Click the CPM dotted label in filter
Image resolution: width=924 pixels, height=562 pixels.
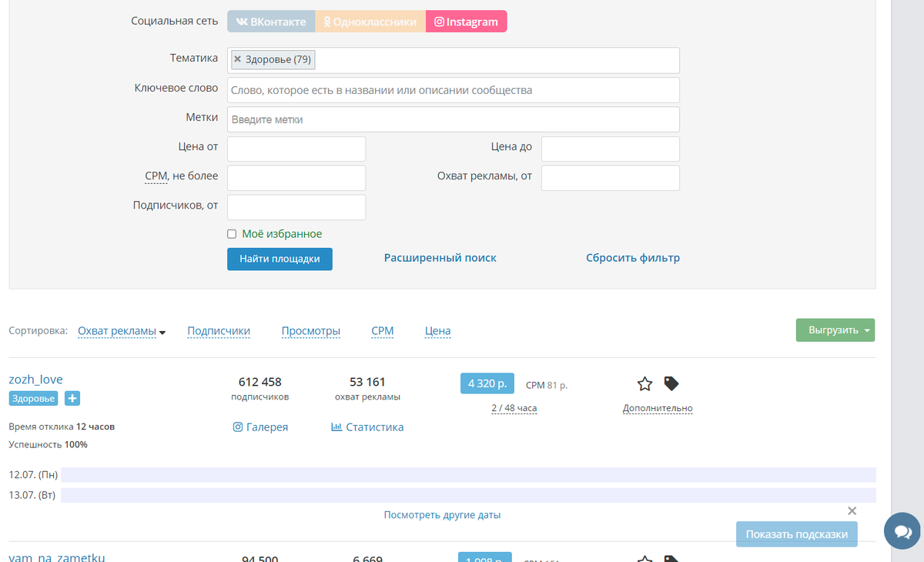click(x=156, y=176)
